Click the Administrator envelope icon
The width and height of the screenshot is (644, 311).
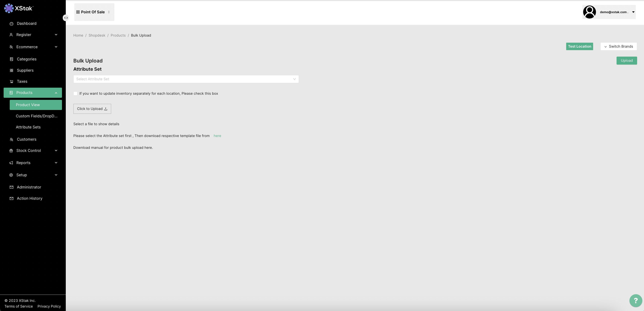(x=11, y=187)
